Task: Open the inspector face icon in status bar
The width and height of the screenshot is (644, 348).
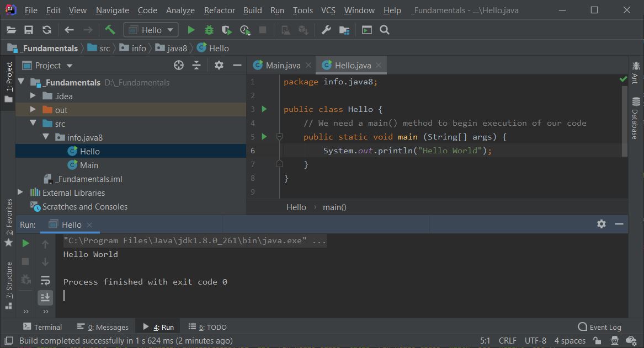Action: tap(614, 341)
